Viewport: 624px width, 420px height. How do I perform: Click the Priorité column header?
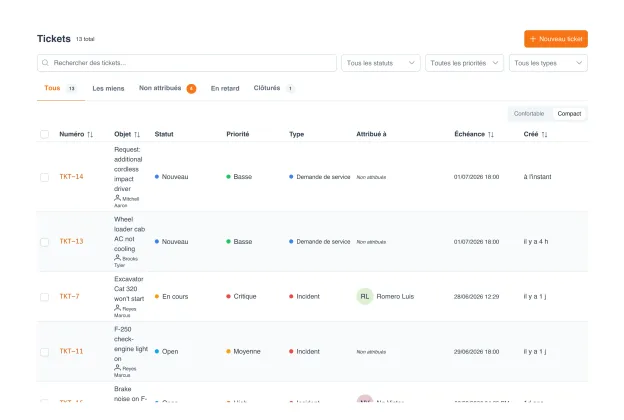238,135
